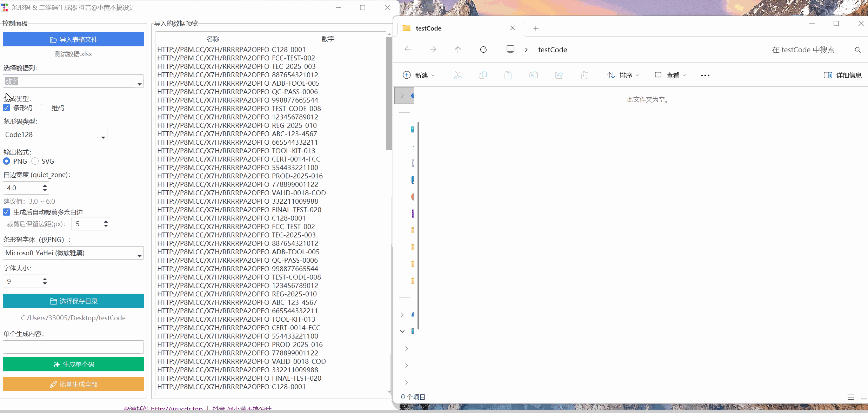Toggle the details pane (详细信息)
This screenshot has width=868, height=413.
click(x=842, y=75)
